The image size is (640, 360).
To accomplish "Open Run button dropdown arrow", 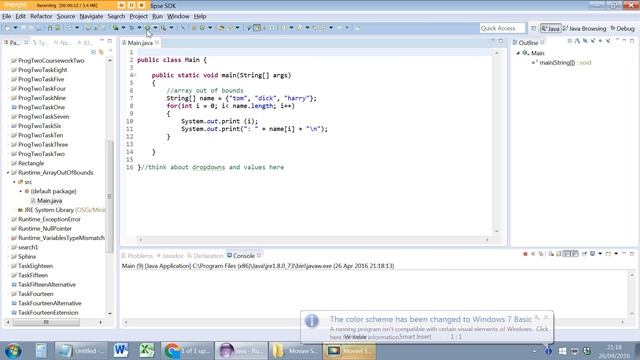I will click(x=156, y=28).
